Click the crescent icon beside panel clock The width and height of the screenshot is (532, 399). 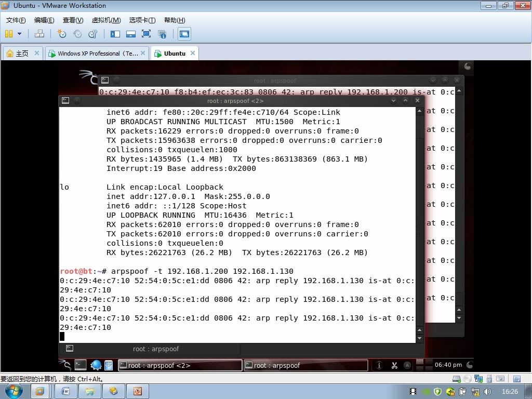tap(470, 365)
